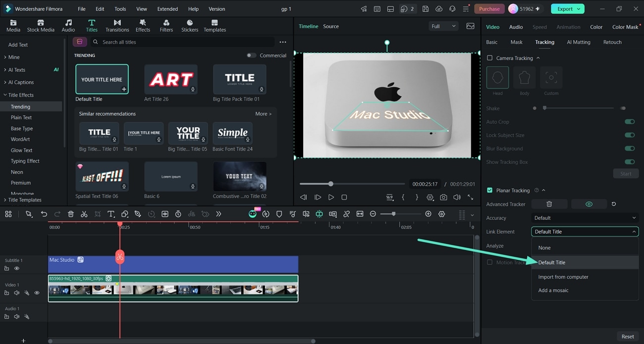This screenshot has width=644, height=344.
Task: Hide the Subtitle 1 track with eye icon
Action: pyautogui.click(x=16, y=268)
